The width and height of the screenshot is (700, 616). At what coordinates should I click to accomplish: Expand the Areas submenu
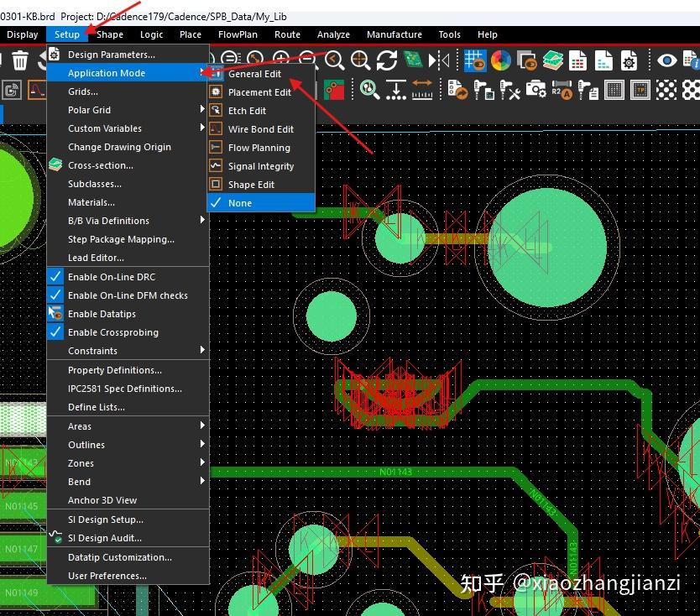click(128, 426)
